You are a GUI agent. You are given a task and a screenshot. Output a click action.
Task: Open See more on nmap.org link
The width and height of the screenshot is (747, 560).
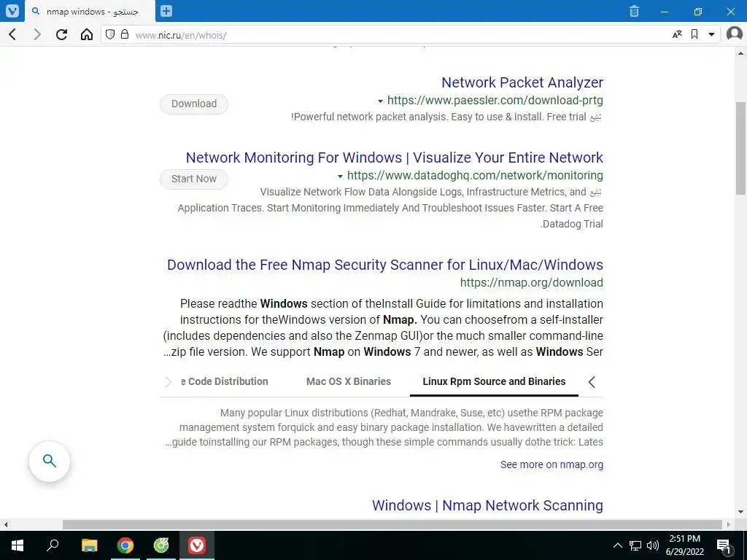coord(551,464)
